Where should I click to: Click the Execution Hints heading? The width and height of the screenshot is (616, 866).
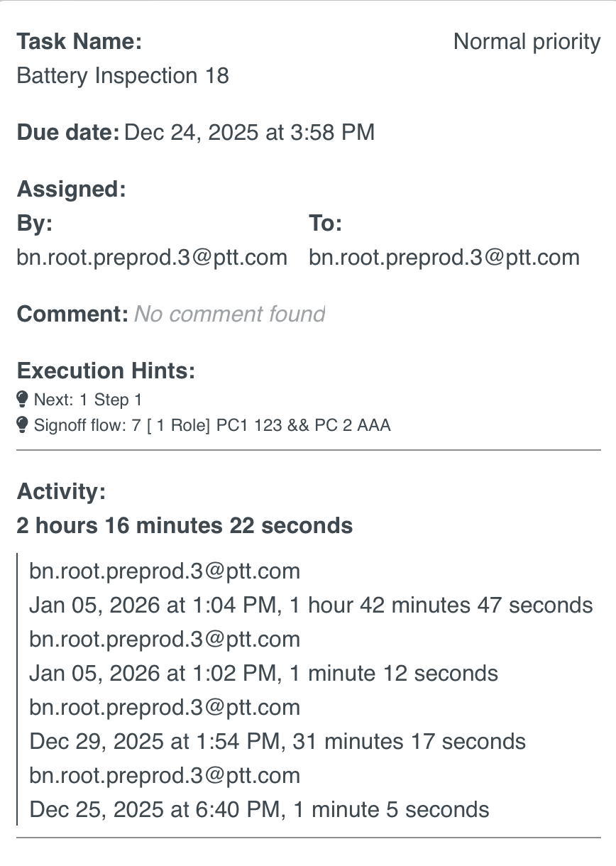coord(106,371)
